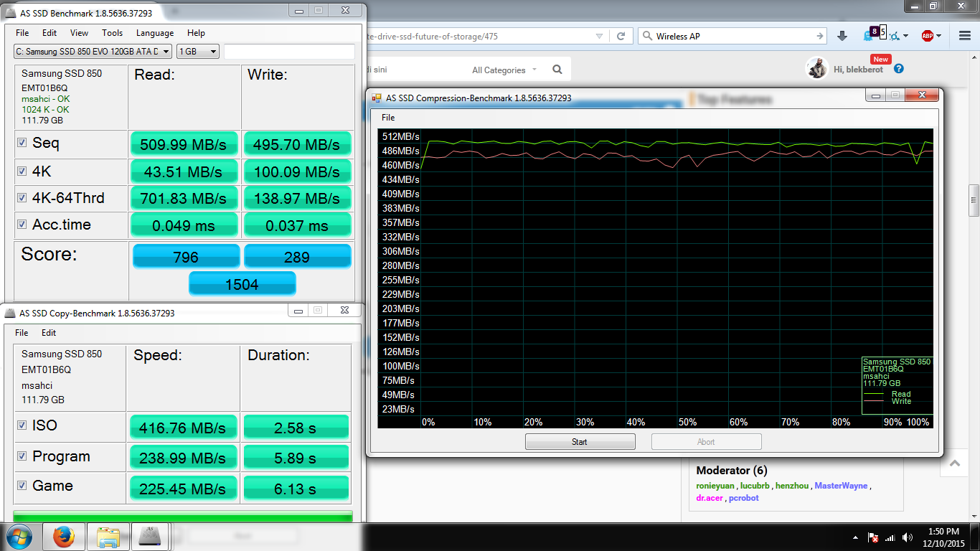
Task: Click the magnifier icon in Firefox search box
Action: click(x=646, y=36)
